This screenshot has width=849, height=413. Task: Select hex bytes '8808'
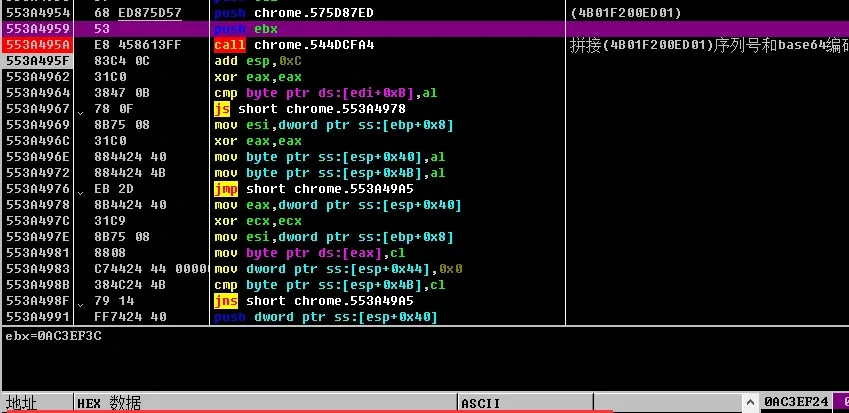point(110,253)
